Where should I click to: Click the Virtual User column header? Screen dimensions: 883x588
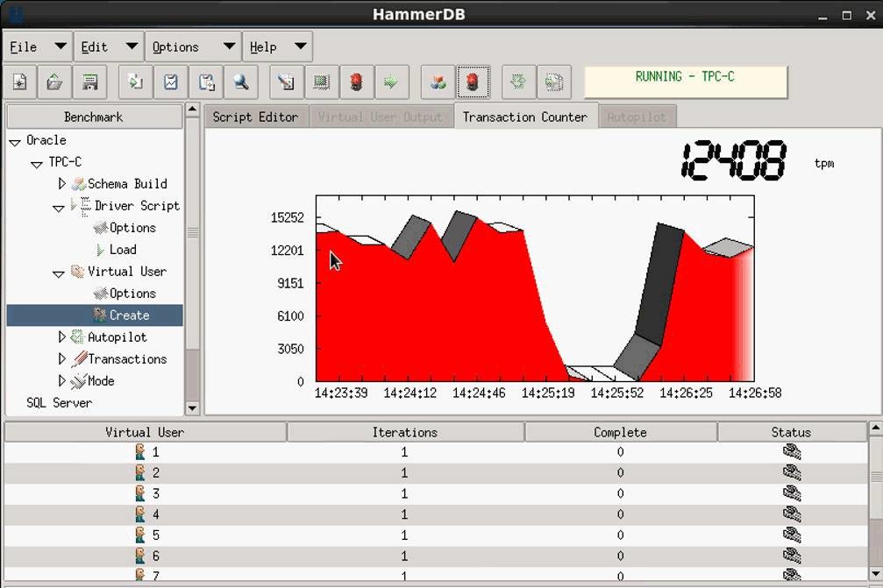coord(145,432)
